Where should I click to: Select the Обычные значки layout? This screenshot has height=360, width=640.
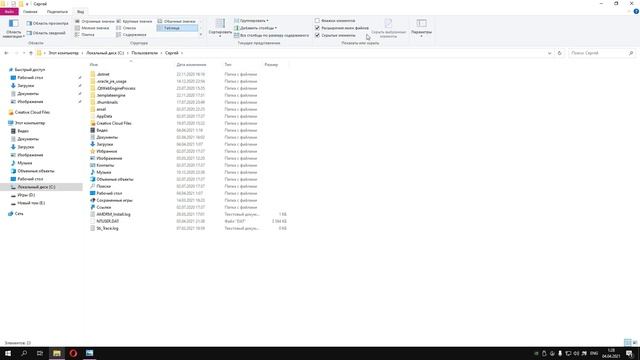(x=177, y=21)
